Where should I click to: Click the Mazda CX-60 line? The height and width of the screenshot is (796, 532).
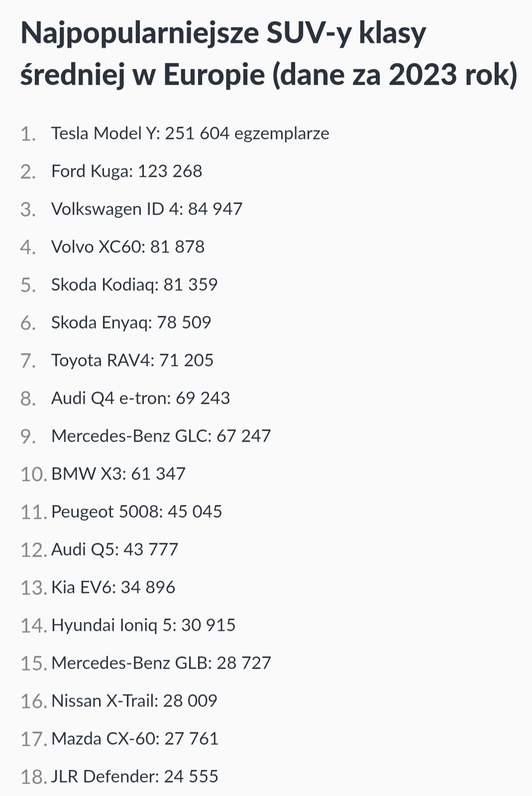pos(134,739)
